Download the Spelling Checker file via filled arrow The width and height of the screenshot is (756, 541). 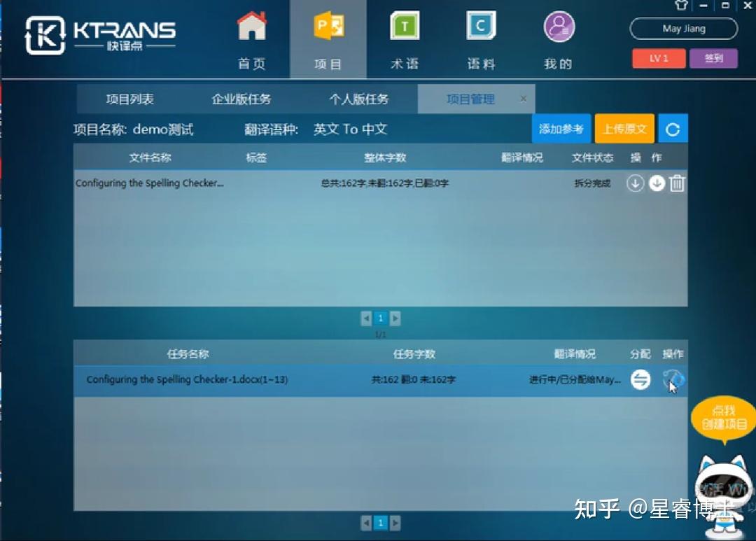point(656,183)
